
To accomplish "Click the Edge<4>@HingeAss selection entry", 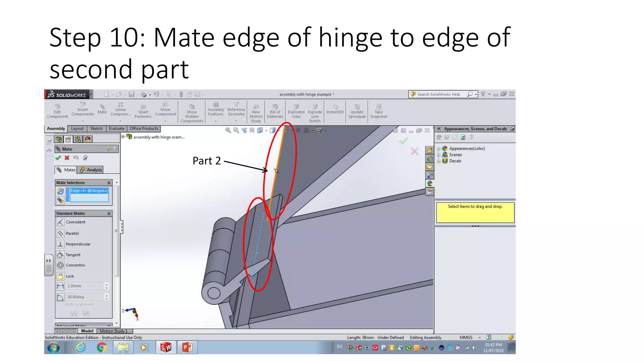I will click(89, 191).
